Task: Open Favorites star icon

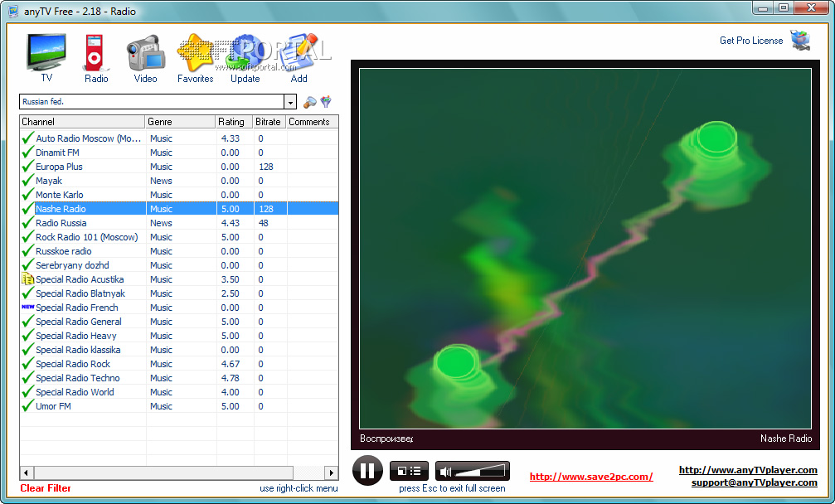Action: tap(195, 53)
